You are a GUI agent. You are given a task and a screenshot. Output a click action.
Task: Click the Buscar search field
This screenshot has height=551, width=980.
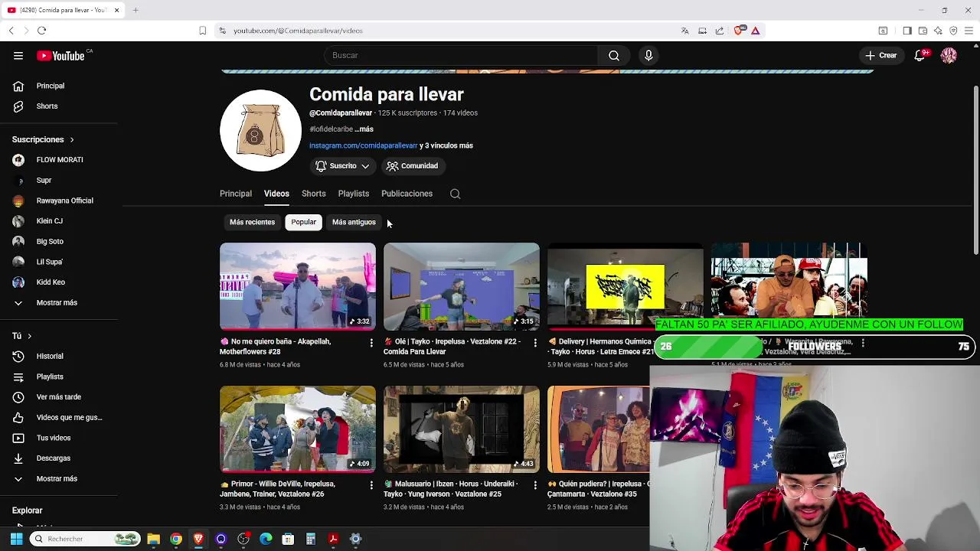[461, 55]
